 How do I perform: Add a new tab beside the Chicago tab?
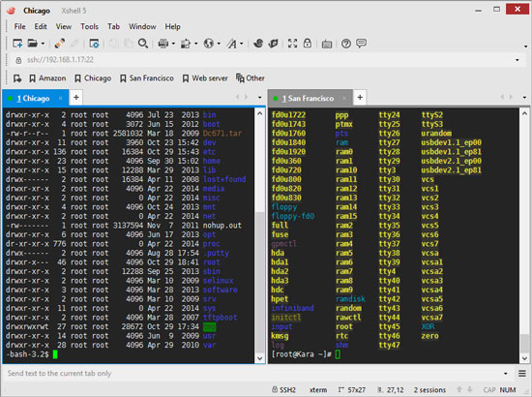click(x=76, y=98)
